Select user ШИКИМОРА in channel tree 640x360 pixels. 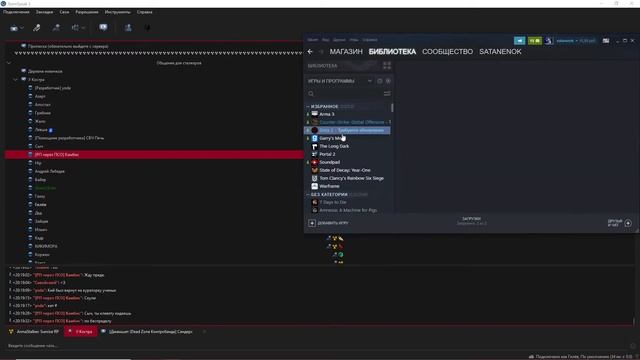coord(46,247)
